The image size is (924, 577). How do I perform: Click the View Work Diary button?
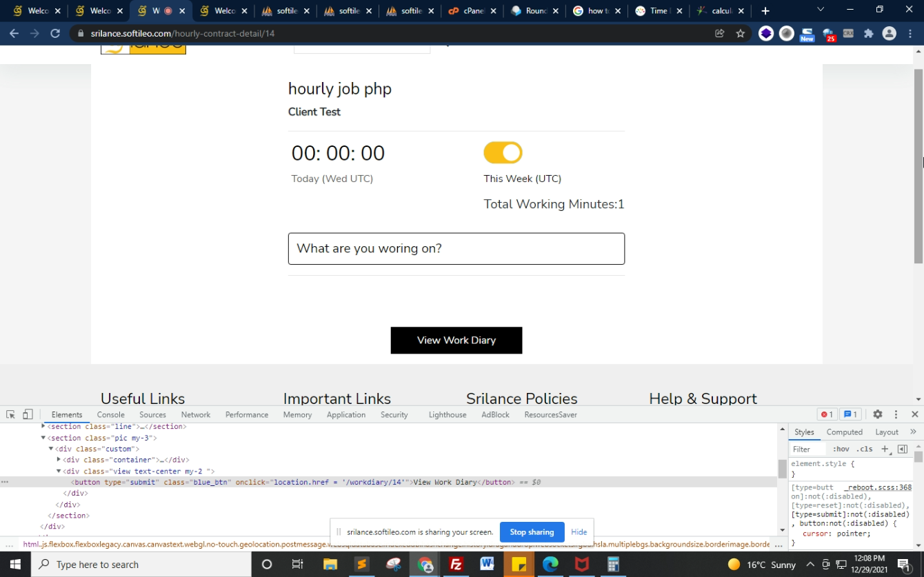(x=456, y=340)
